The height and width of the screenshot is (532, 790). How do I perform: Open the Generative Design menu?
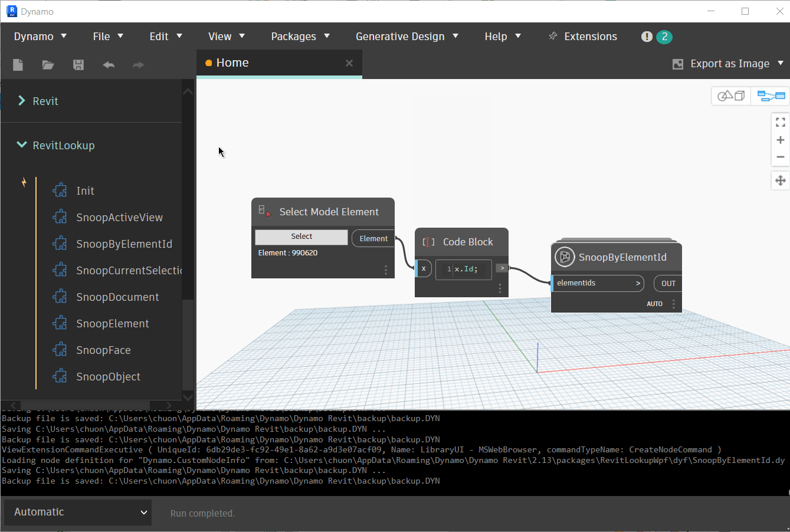pyautogui.click(x=407, y=37)
